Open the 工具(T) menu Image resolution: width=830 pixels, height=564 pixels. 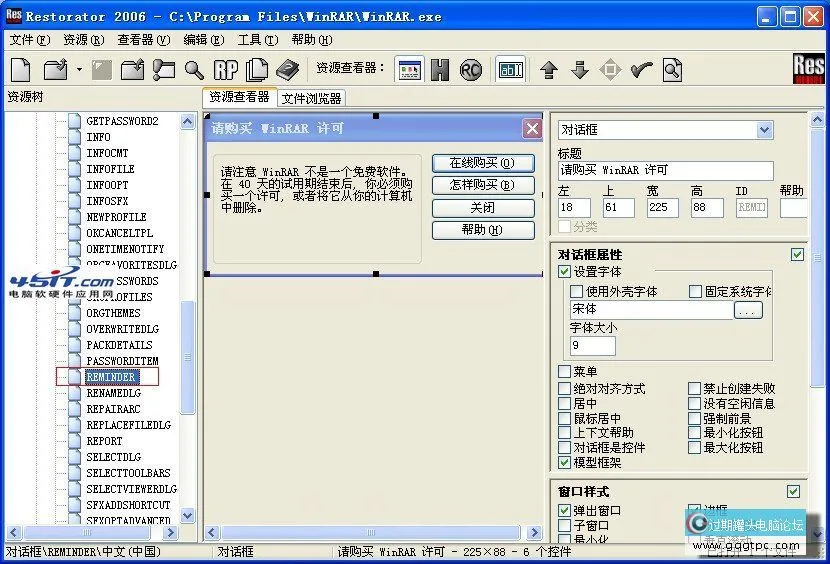click(x=258, y=40)
